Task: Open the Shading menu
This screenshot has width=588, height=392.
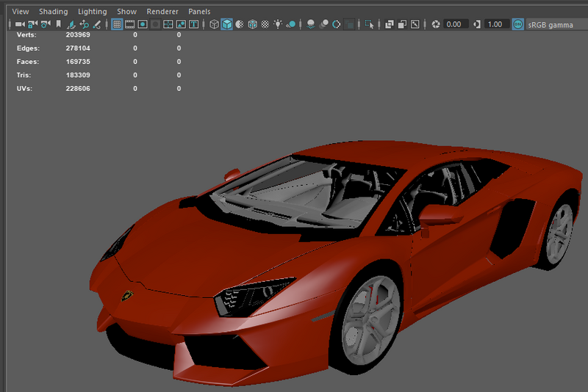Action: (53, 12)
